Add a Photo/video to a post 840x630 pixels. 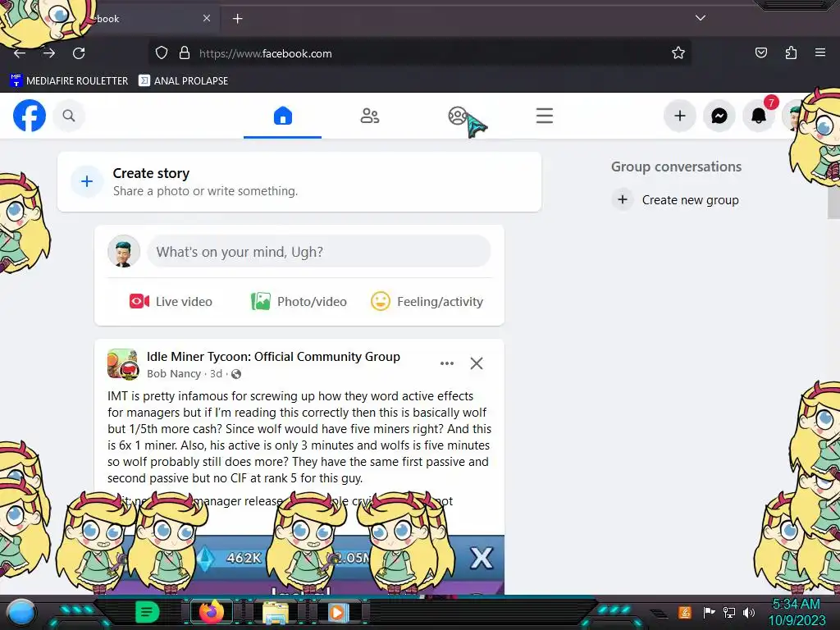tap(299, 302)
